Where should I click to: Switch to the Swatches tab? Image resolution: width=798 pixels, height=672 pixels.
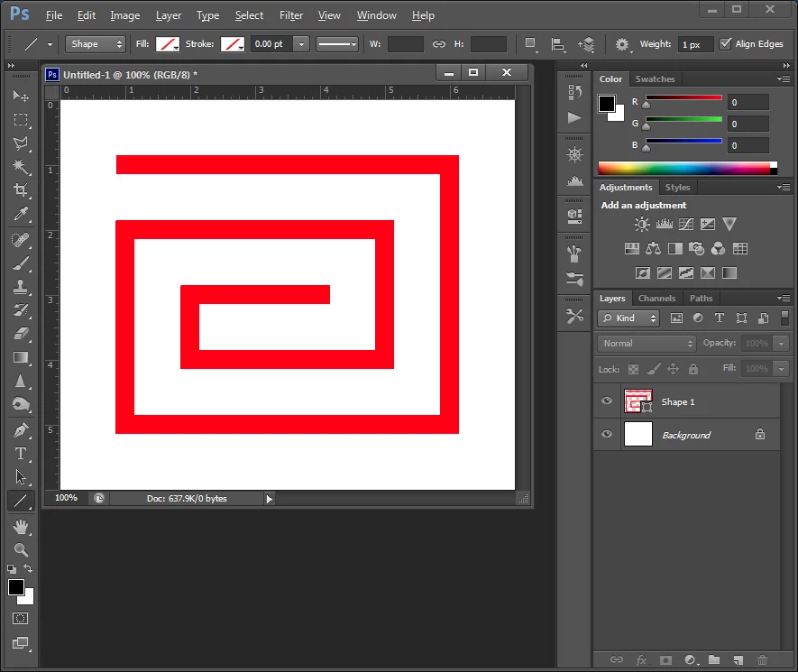click(x=655, y=78)
